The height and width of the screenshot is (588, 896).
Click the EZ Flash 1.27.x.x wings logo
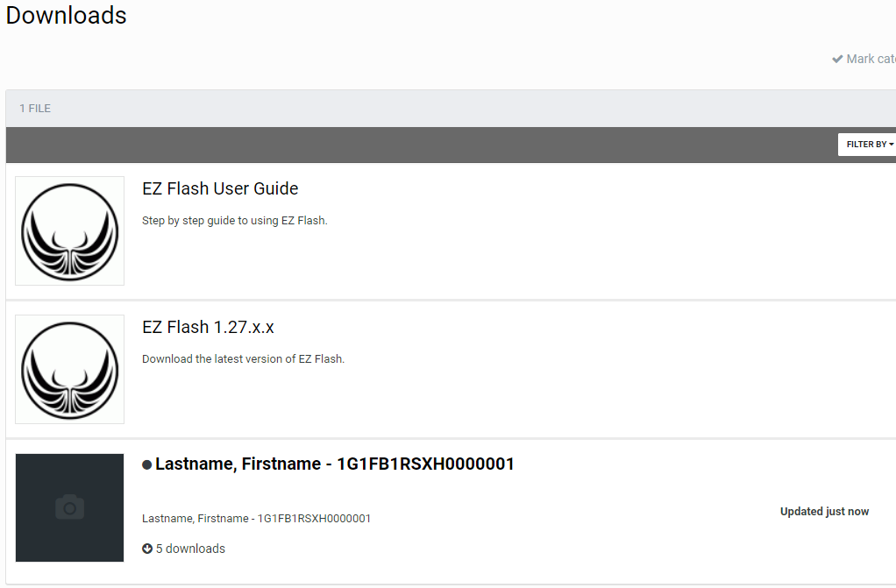click(69, 369)
